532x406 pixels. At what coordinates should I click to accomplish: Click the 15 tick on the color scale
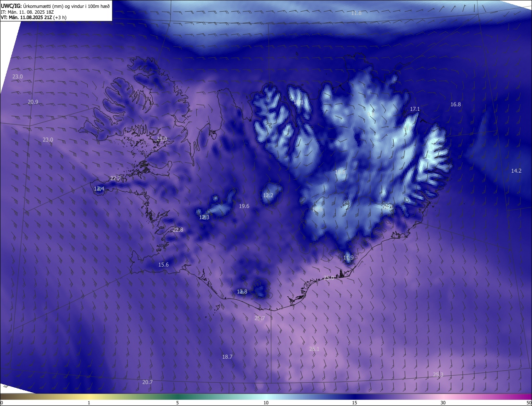pos(355,403)
